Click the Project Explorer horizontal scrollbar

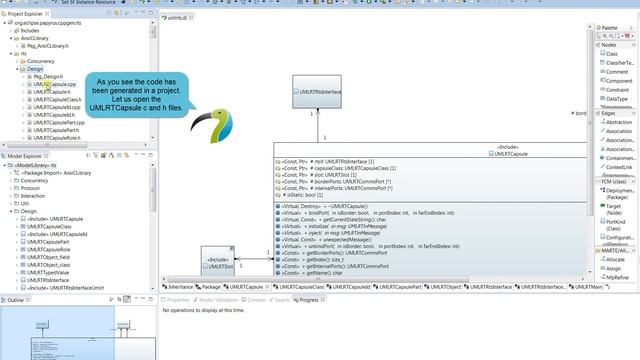tap(47, 144)
